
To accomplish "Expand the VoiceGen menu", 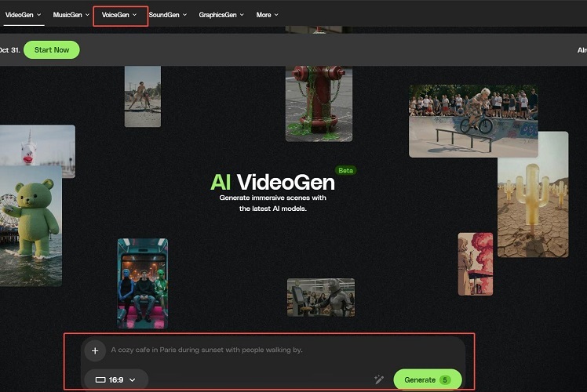I will click(119, 15).
